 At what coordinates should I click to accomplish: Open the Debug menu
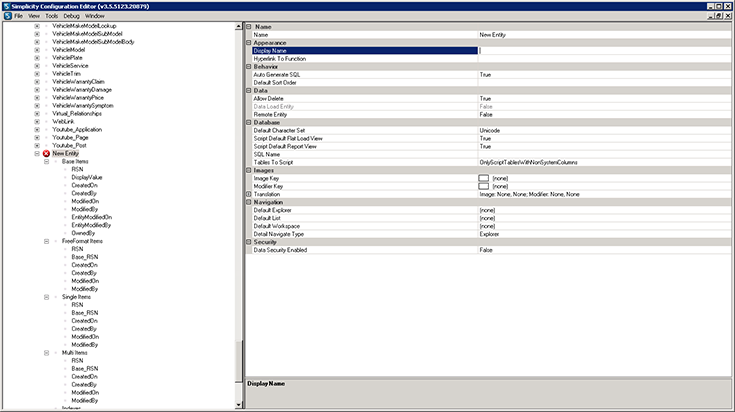[71, 16]
